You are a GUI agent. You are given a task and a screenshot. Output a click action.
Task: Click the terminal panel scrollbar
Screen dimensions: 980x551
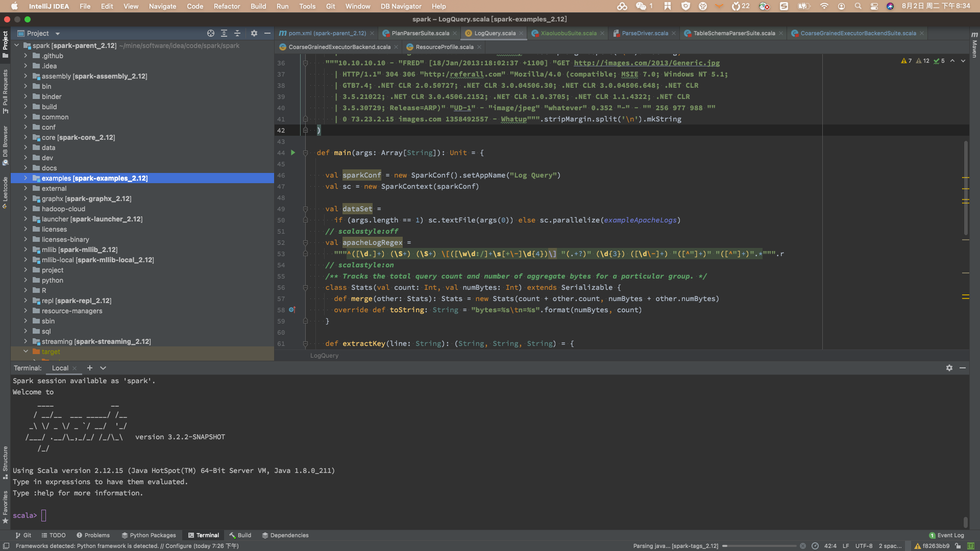[x=966, y=522]
